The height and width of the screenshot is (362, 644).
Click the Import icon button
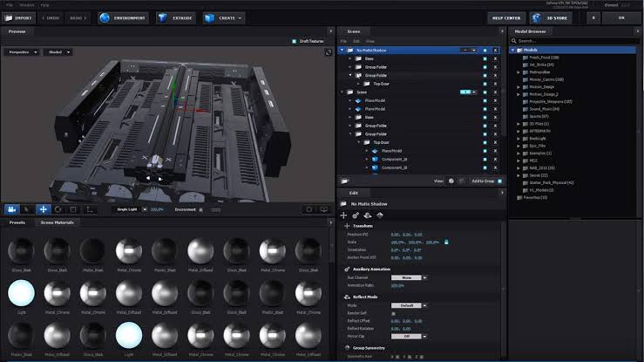(x=19, y=18)
